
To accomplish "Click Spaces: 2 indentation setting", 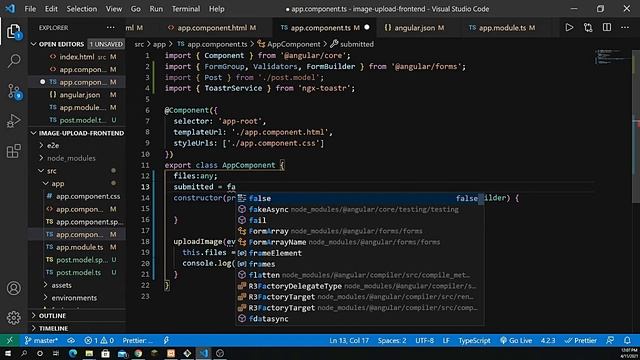I will [392, 340].
